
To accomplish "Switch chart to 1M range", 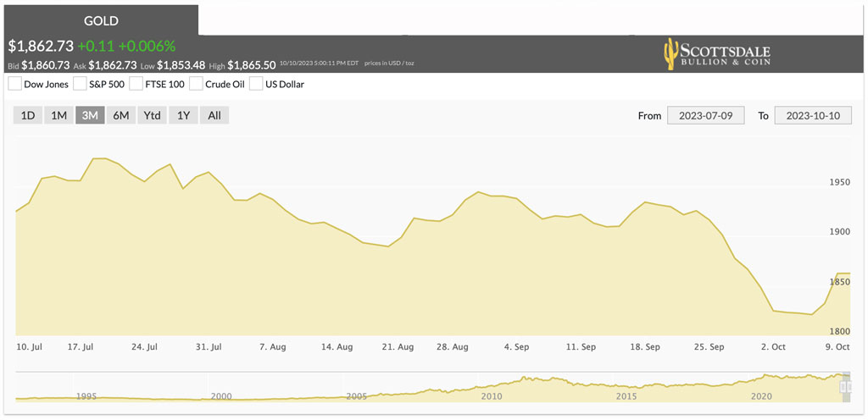I will click(58, 115).
